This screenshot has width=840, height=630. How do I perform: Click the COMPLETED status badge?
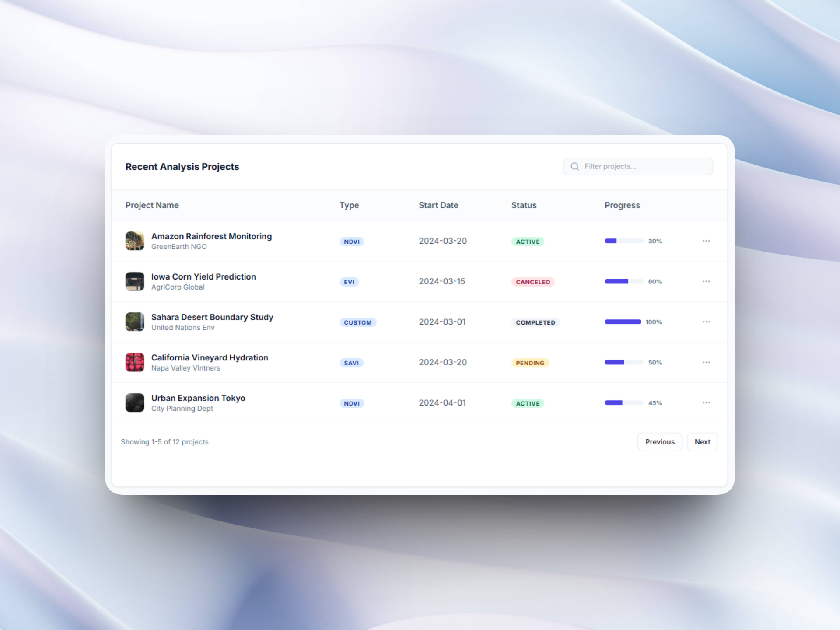pyautogui.click(x=535, y=322)
